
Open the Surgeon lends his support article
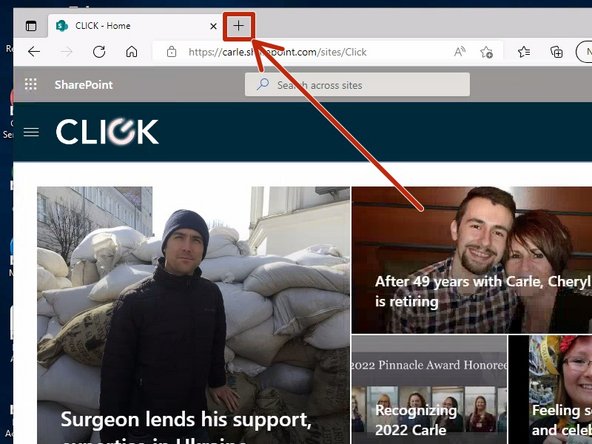point(193,315)
